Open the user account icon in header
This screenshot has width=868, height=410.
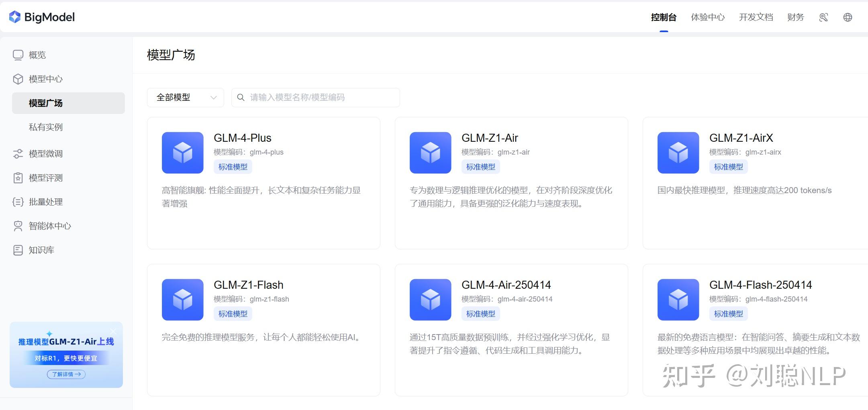click(x=823, y=17)
